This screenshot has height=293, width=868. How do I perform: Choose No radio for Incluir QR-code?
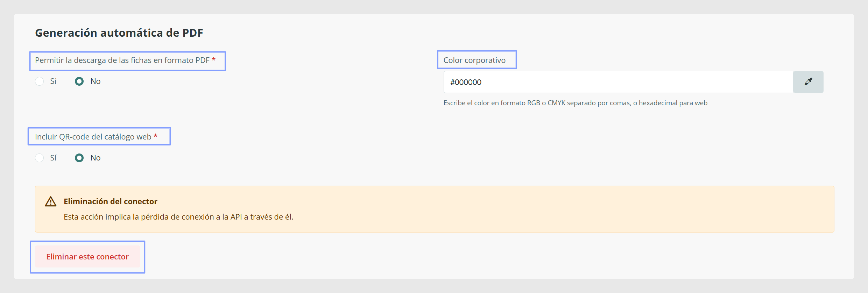click(x=79, y=158)
